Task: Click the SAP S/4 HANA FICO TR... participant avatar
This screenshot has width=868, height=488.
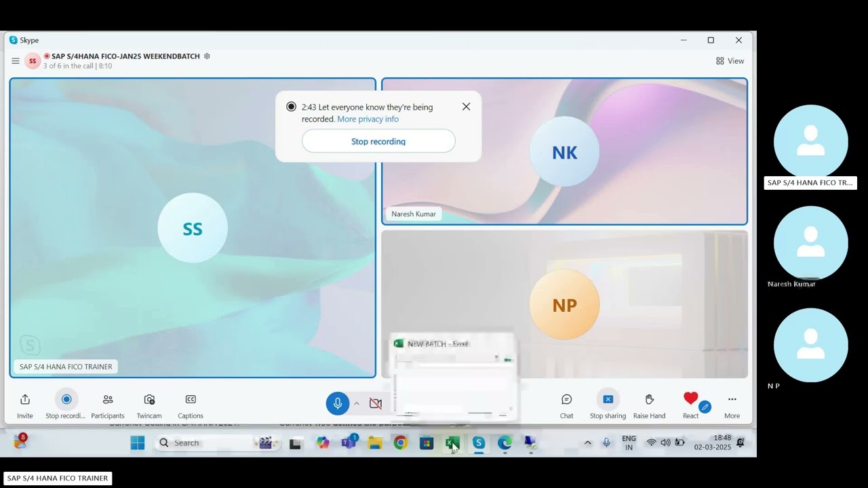Action: (x=811, y=142)
